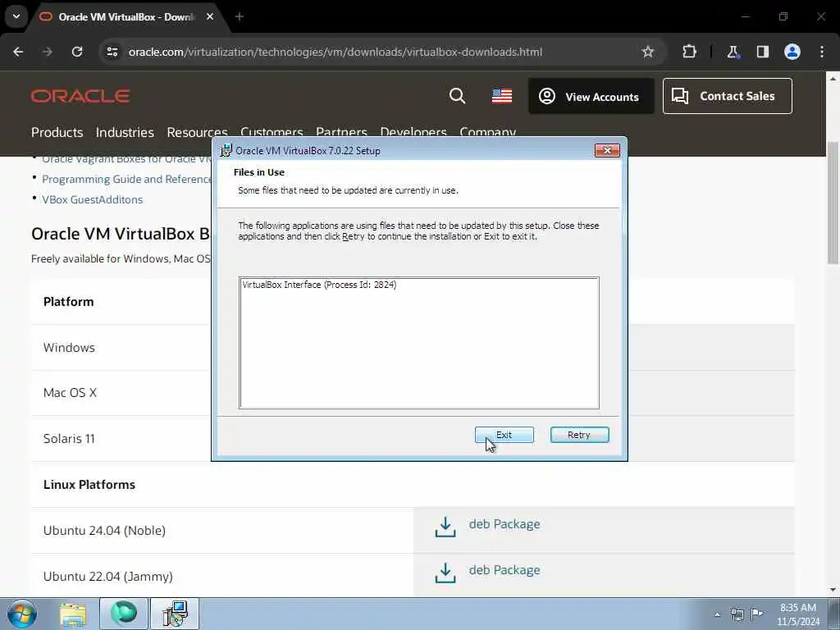The image size is (840, 630).
Task: Open Chrome three-dot menu
Action: click(x=822, y=52)
